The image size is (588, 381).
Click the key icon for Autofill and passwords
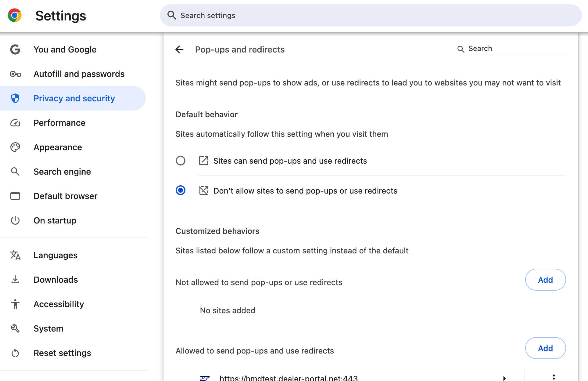coord(15,74)
